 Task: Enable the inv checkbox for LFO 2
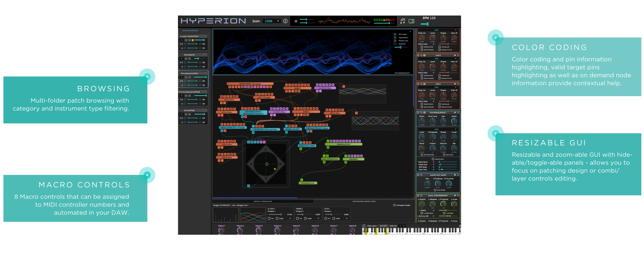pos(326,219)
